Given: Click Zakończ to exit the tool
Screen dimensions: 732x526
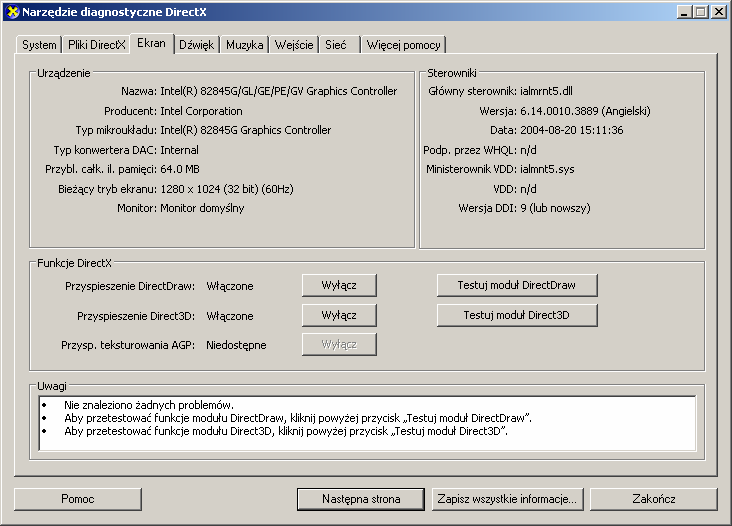Looking at the screenshot, I should point(654,499).
